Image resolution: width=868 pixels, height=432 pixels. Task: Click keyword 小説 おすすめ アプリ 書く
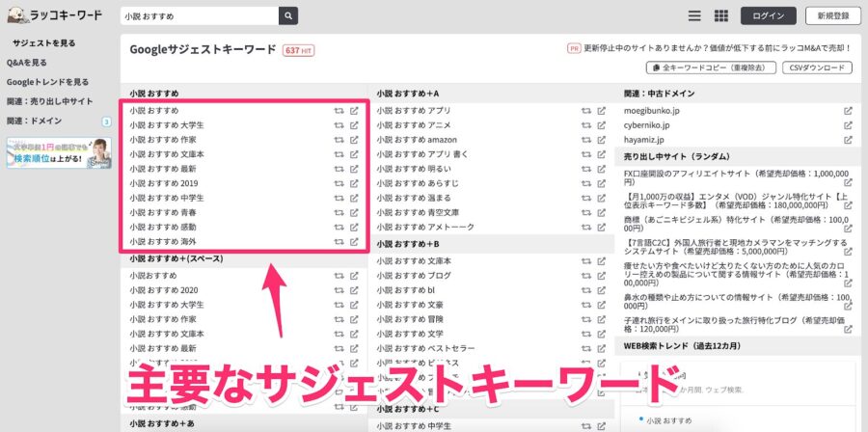[x=422, y=154]
